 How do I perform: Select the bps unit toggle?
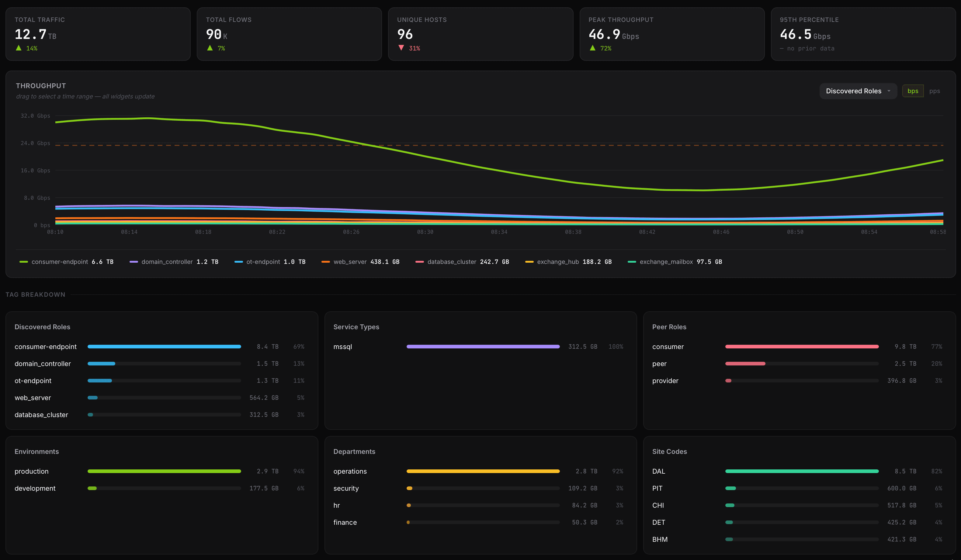(x=913, y=91)
